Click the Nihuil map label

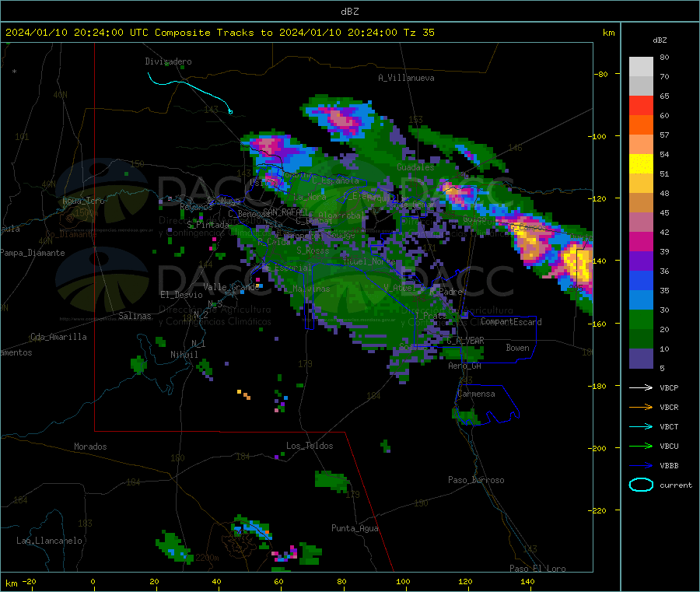[x=184, y=355]
